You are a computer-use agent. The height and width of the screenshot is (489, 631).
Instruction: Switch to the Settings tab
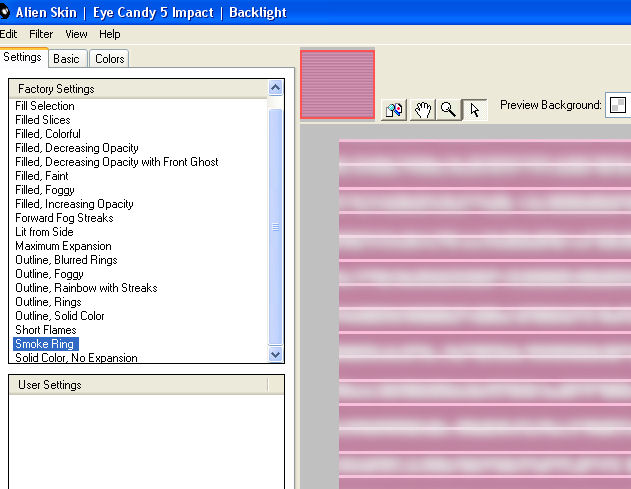coord(23,57)
